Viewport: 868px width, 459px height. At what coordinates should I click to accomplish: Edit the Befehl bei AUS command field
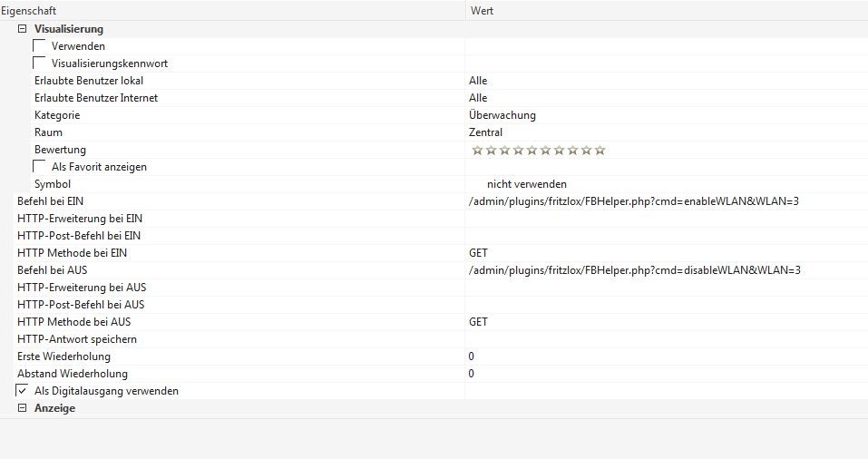[x=635, y=270]
